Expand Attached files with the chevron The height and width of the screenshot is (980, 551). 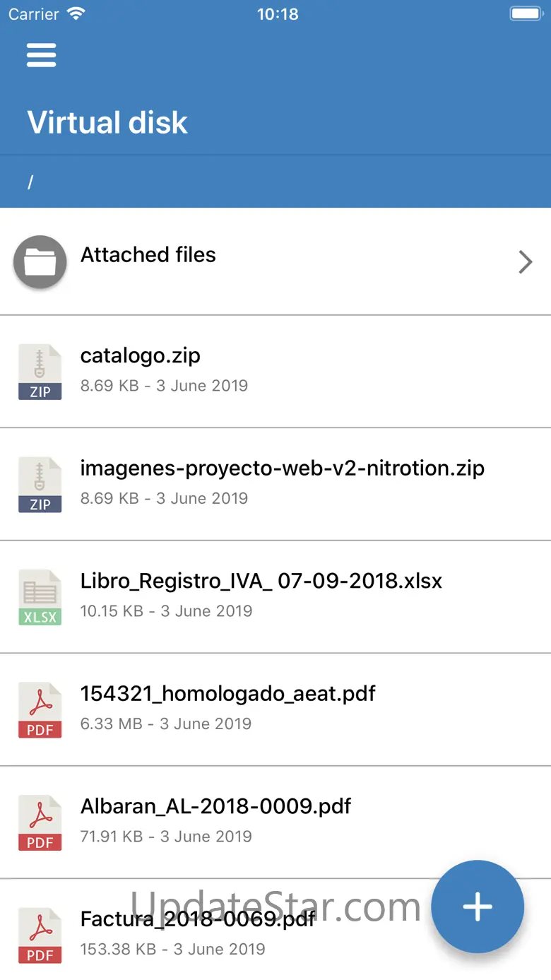(525, 262)
